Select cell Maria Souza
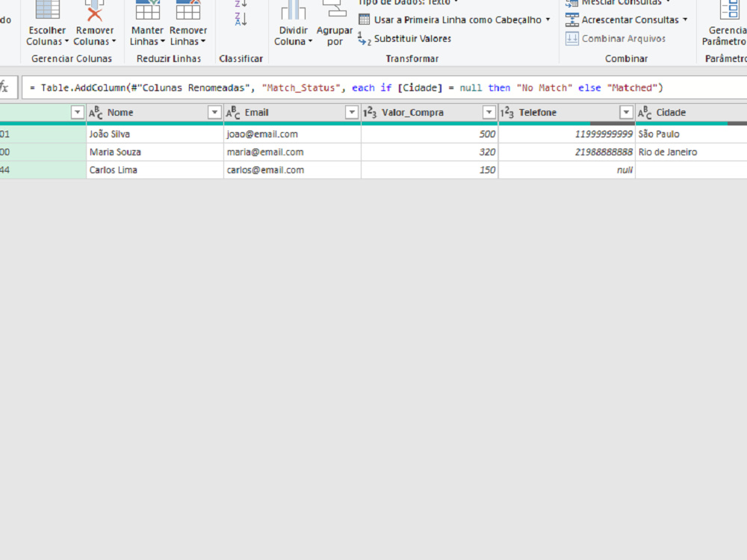Image resolution: width=747 pixels, height=560 pixels. click(x=155, y=152)
